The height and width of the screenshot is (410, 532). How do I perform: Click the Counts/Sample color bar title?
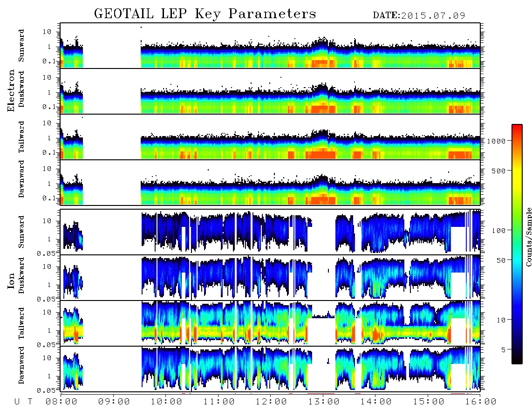(528, 237)
